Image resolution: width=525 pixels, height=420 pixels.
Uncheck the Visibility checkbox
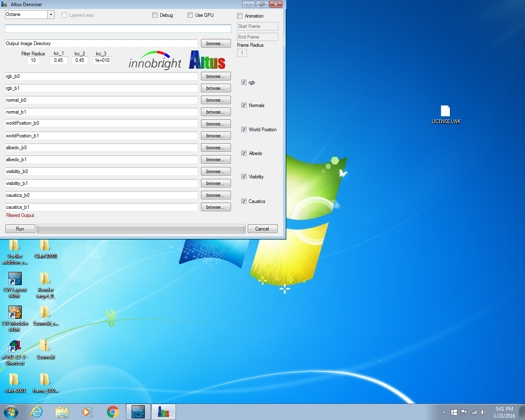(x=244, y=177)
